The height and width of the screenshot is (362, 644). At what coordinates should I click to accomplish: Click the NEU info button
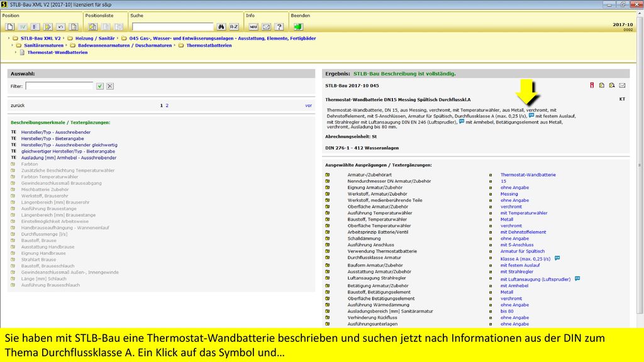[x=253, y=26]
